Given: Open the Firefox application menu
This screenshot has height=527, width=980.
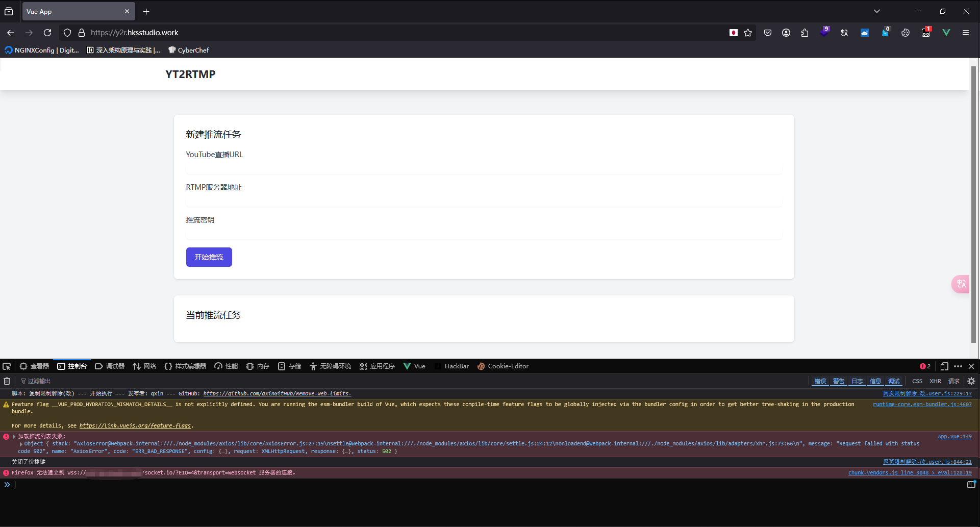Looking at the screenshot, I should (966, 33).
